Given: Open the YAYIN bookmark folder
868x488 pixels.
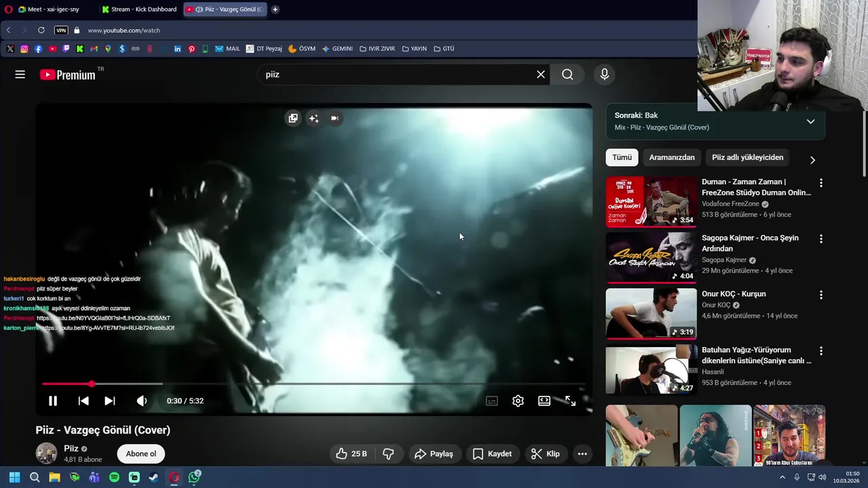Looking at the screenshot, I should [414, 49].
